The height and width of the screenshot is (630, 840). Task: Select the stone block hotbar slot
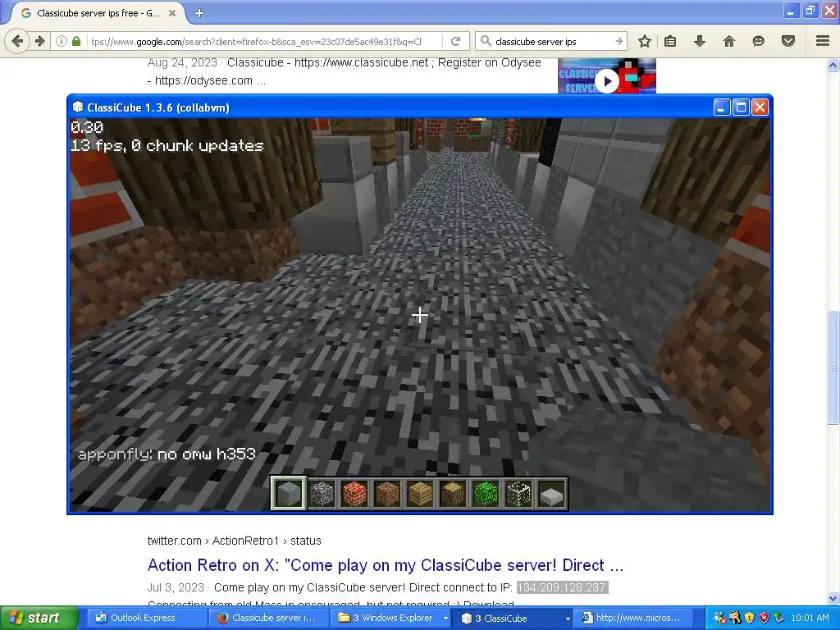click(x=288, y=493)
